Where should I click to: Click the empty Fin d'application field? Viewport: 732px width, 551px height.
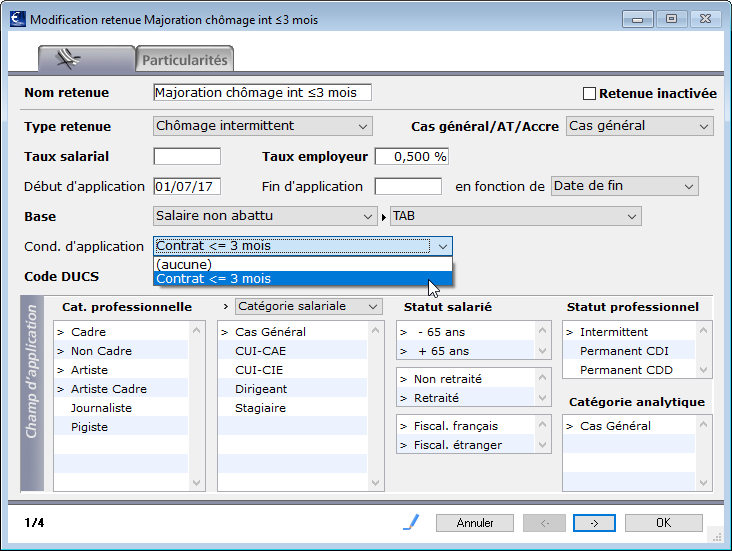(x=408, y=186)
